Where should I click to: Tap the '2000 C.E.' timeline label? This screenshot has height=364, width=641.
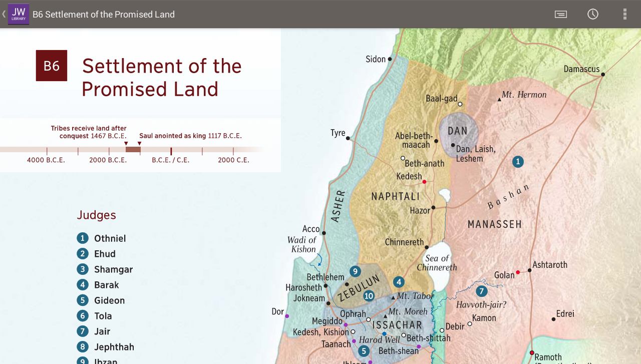[233, 160]
